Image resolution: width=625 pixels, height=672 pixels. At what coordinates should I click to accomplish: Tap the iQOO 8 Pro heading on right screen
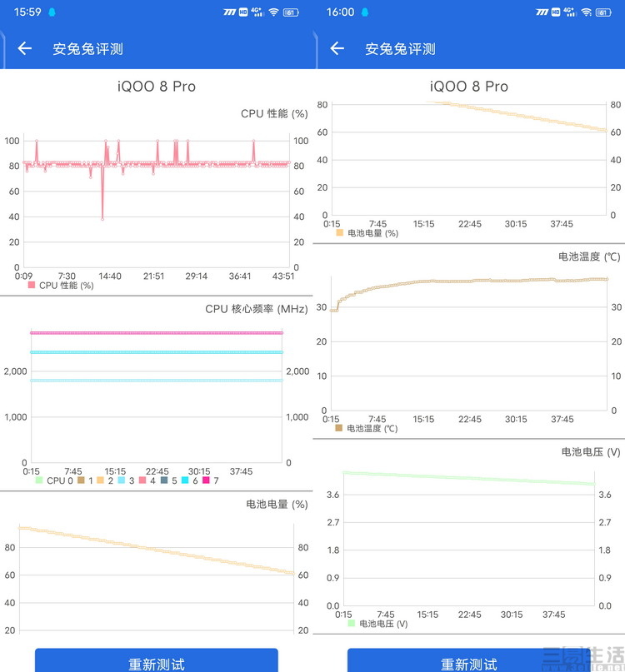point(469,87)
